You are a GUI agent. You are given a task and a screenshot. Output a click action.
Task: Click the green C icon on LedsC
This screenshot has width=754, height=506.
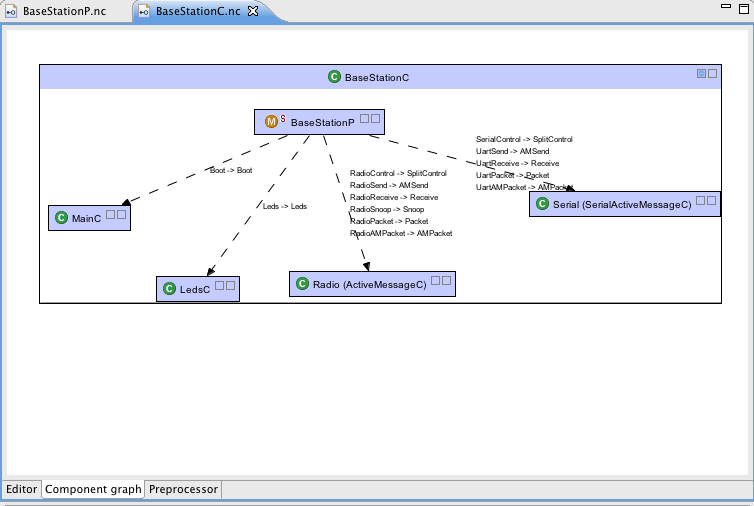tap(169, 289)
